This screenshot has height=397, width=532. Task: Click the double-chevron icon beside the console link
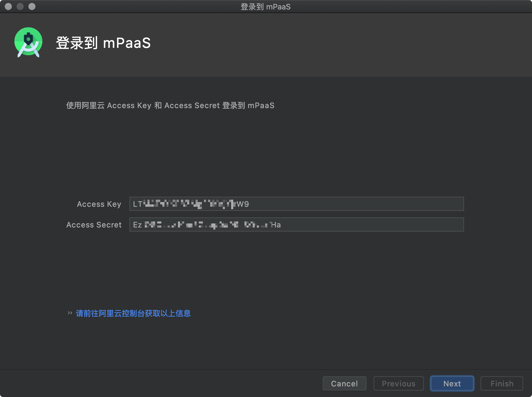tap(70, 313)
